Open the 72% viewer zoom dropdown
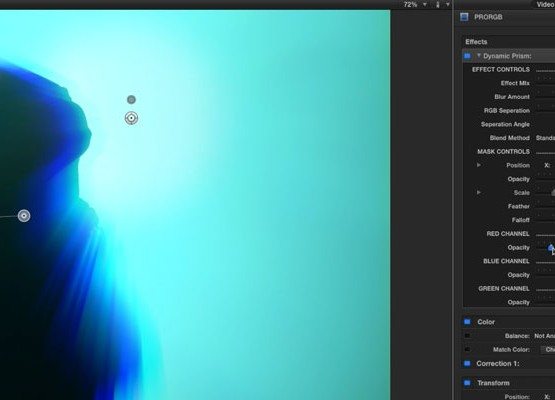 click(x=415, y=5)
